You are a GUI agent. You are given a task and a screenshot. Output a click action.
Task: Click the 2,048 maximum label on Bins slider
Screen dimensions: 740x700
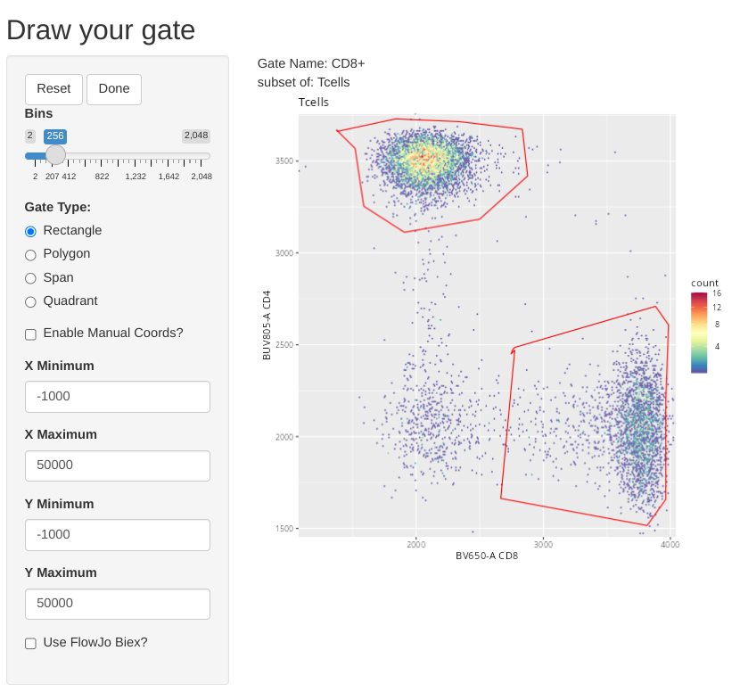pyautogui.click(x=195, y=136)
